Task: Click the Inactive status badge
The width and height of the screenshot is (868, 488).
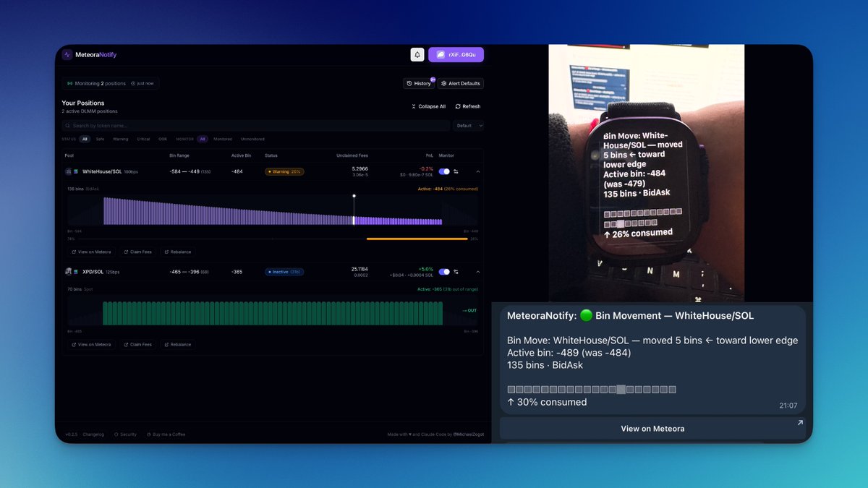Action: 284,272
